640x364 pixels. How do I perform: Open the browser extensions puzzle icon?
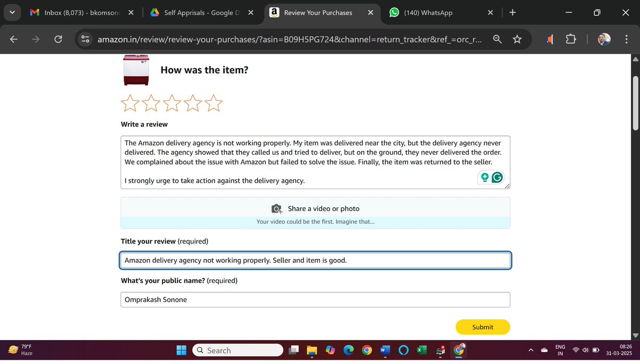coord(571,39)
